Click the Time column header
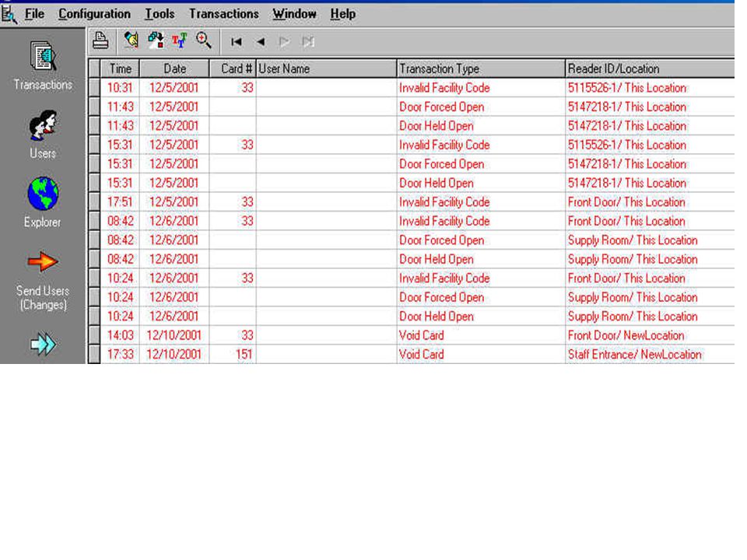The height and width of the screenshot is (560, 747). [x=120, y=68]
